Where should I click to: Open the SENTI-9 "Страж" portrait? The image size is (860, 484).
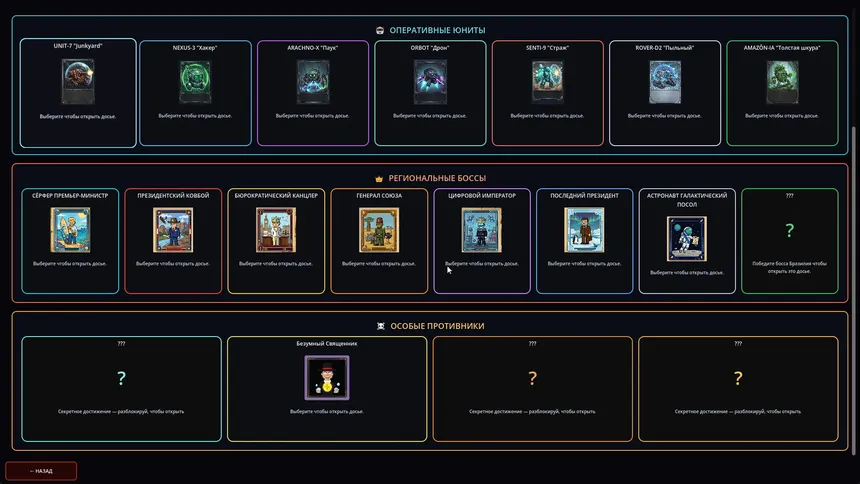pyautogui.click(x=547, y=82)
